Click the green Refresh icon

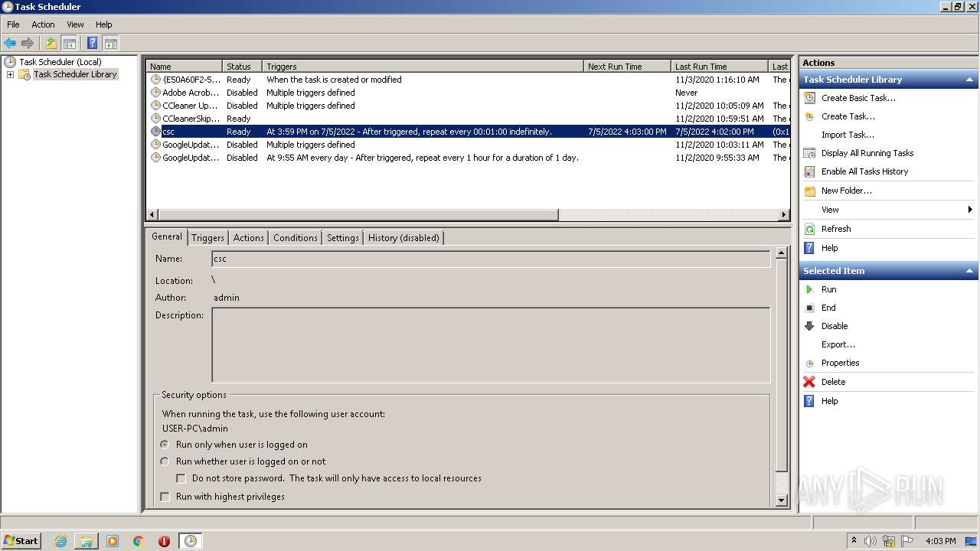coord(809,229)
